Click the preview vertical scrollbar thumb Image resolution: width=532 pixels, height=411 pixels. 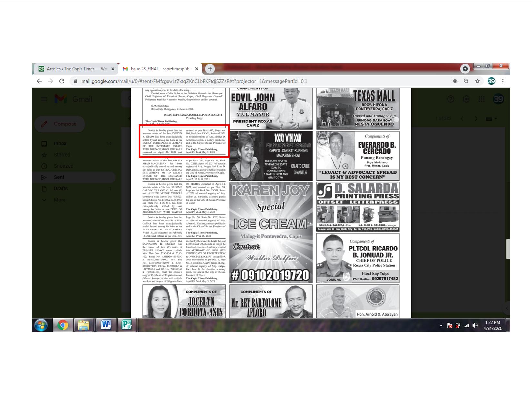tap(508, 249)
